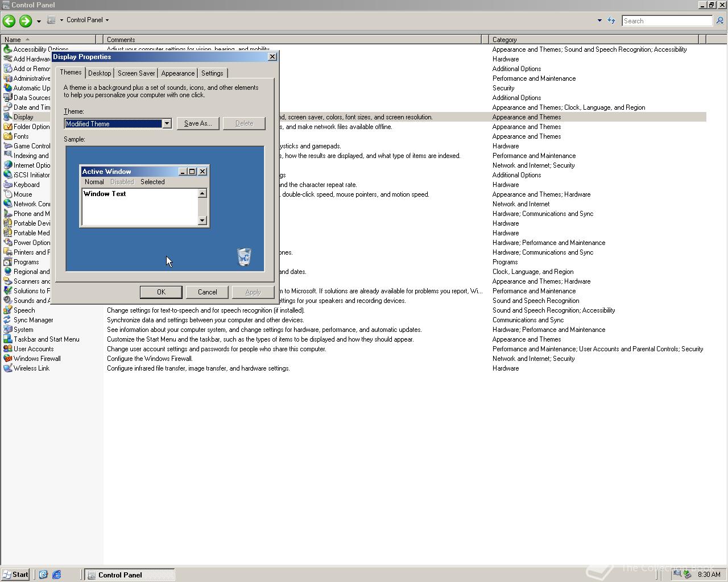Switch to the Screen Saver tab

coord(136,73)
